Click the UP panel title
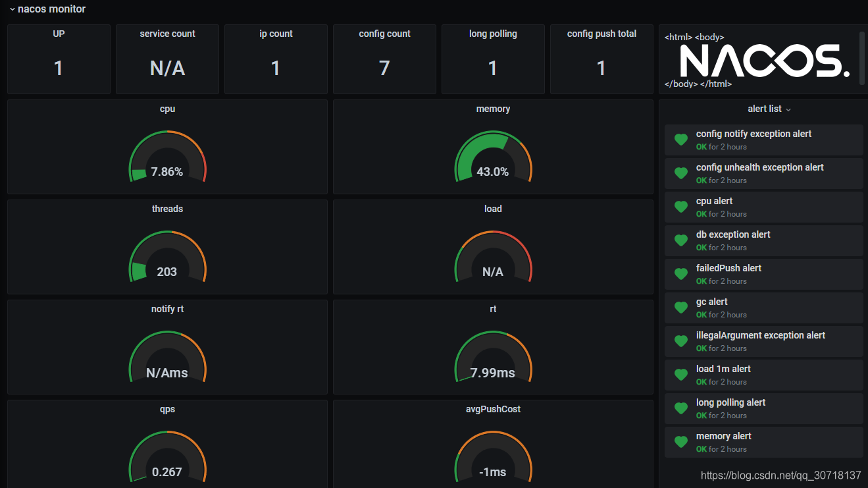This screenshot has width=868, height=488. [x=59, y=34]
